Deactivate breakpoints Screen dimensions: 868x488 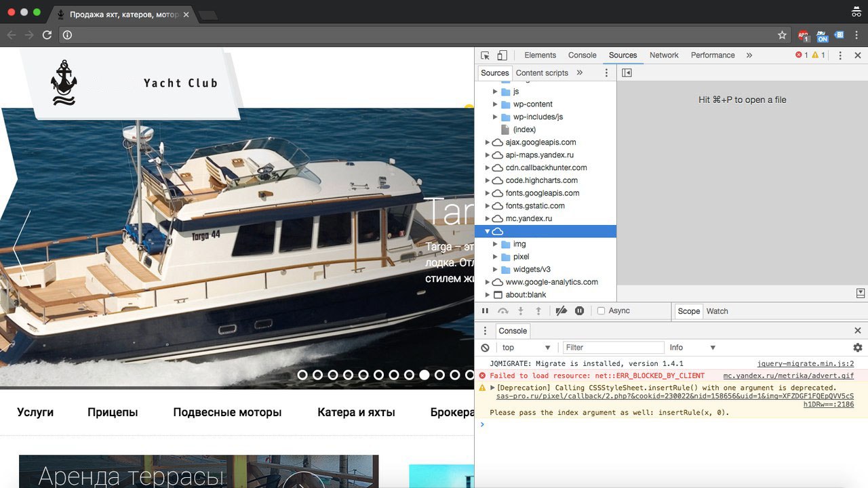(x=561, y=311)
